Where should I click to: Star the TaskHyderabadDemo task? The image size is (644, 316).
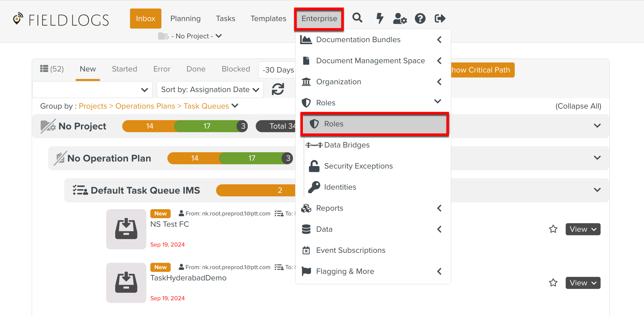pos(553,283)
